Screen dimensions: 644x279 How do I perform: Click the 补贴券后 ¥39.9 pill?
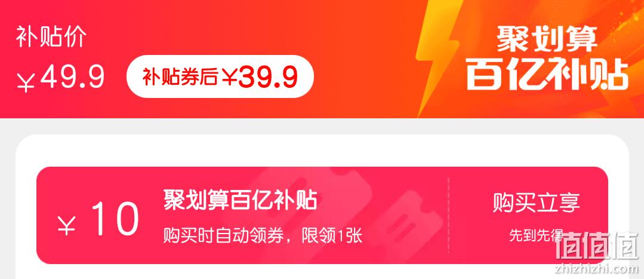pyautogui.click(x=220, y=76)
